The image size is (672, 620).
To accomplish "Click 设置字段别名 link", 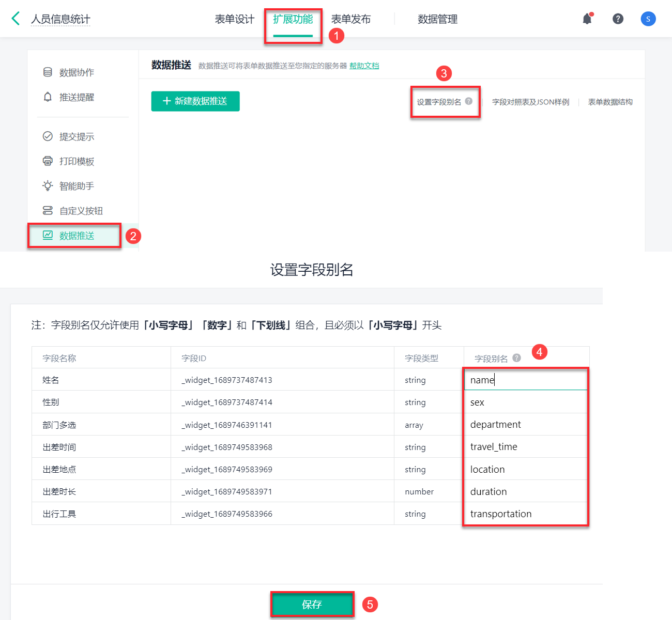I will point(439,102).
